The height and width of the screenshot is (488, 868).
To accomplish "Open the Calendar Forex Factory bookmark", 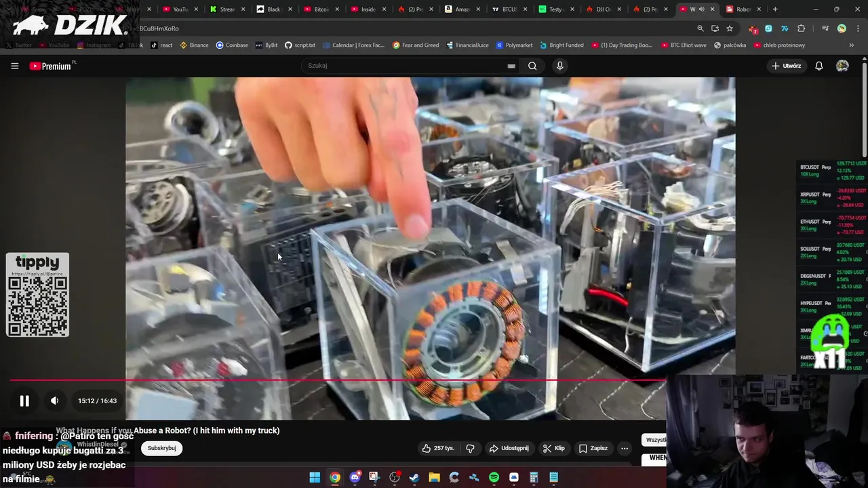I will click(x=353, y=45).
